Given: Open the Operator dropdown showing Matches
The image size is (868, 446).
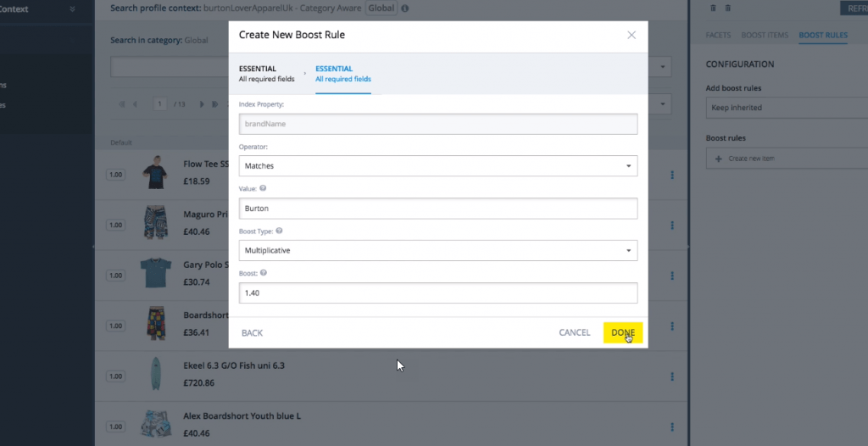Looking at the screenshot, I should (x=438, y=165).
